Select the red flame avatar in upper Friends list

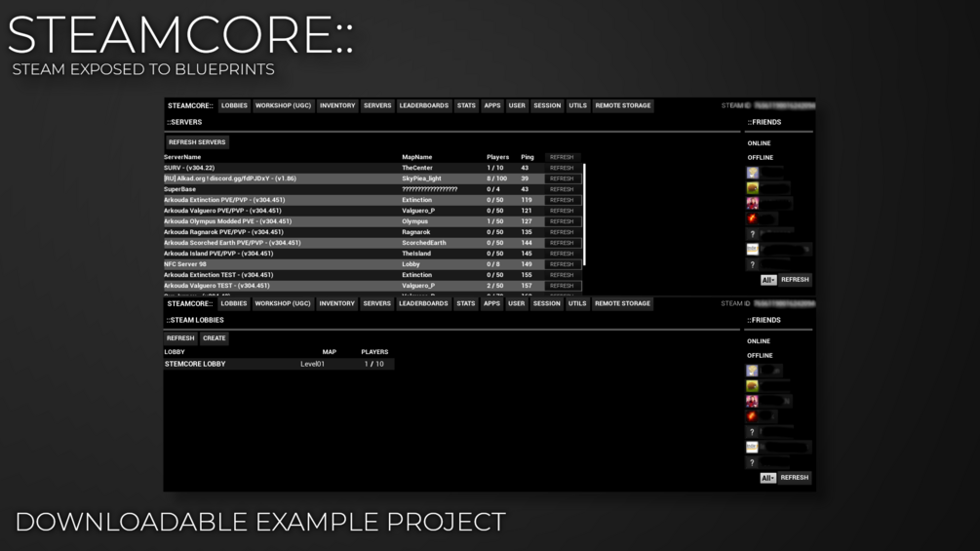click(753, 218)
